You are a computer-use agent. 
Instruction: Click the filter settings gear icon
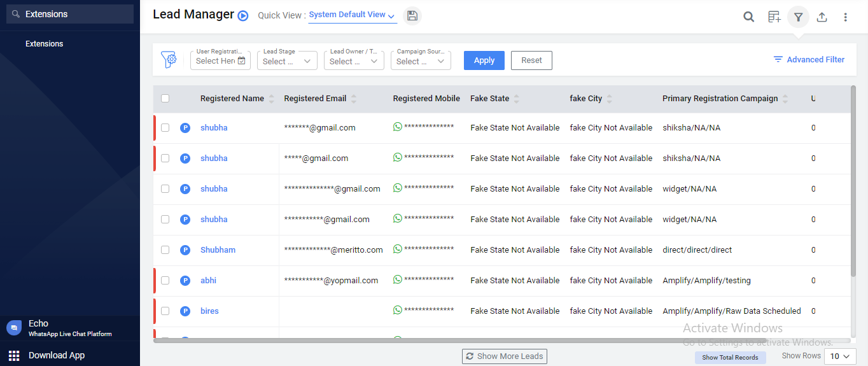coord(169,60)
